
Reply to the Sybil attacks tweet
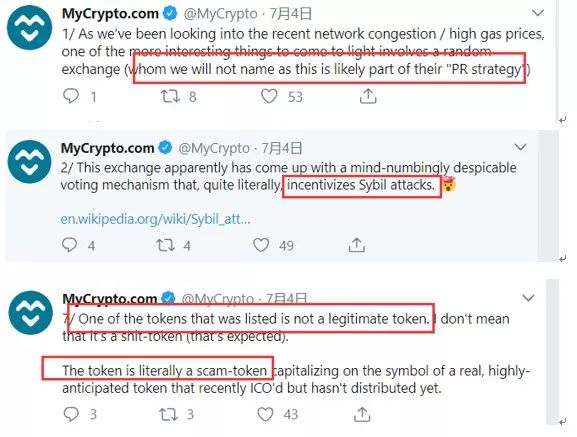pyautogui.click(x=69, y=245)
